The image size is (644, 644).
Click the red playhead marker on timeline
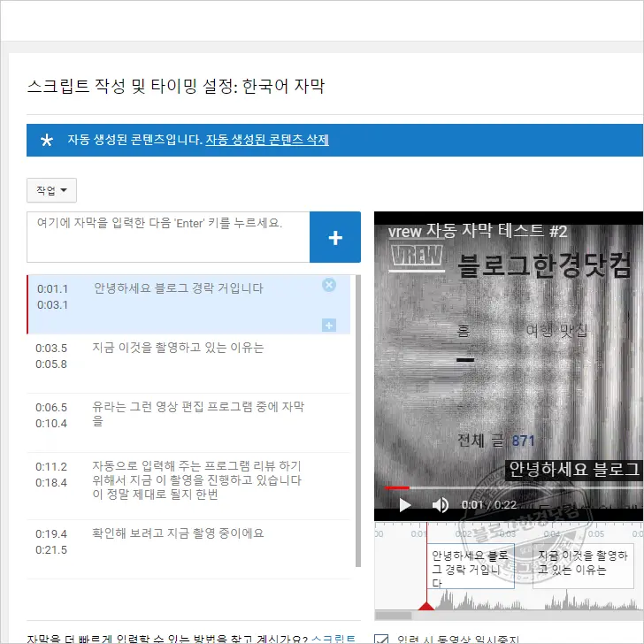tap(426, 606)
